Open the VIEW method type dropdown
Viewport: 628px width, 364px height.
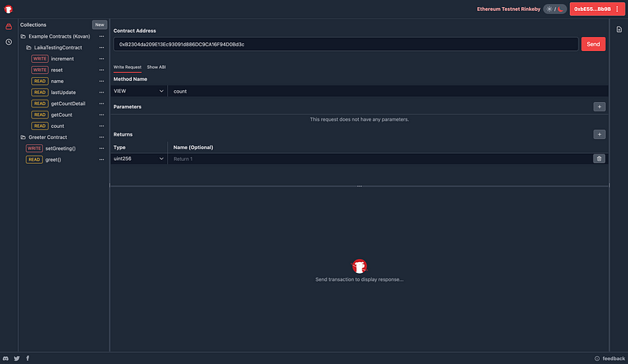click(139, 91)
